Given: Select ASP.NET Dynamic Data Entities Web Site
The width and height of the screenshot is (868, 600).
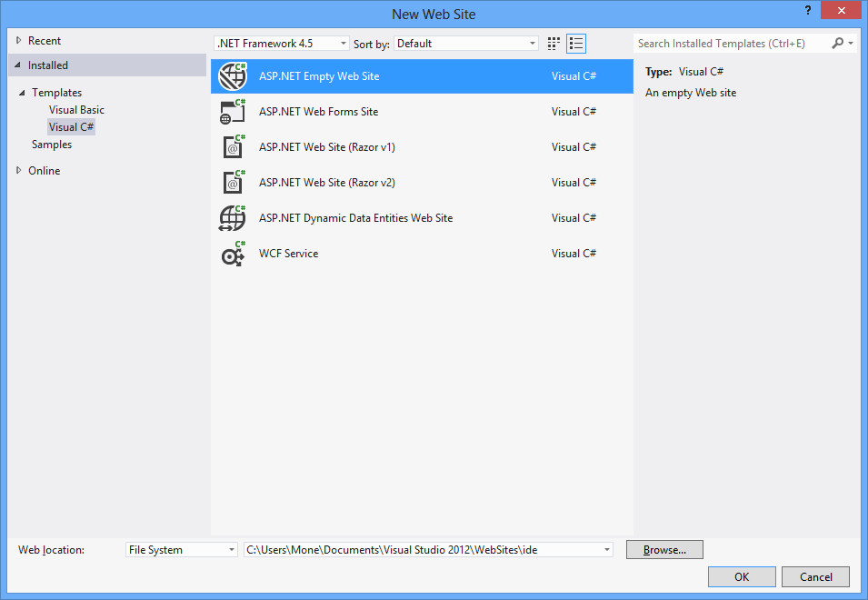Looking at the screenshot, I should (x=422, y=218).
